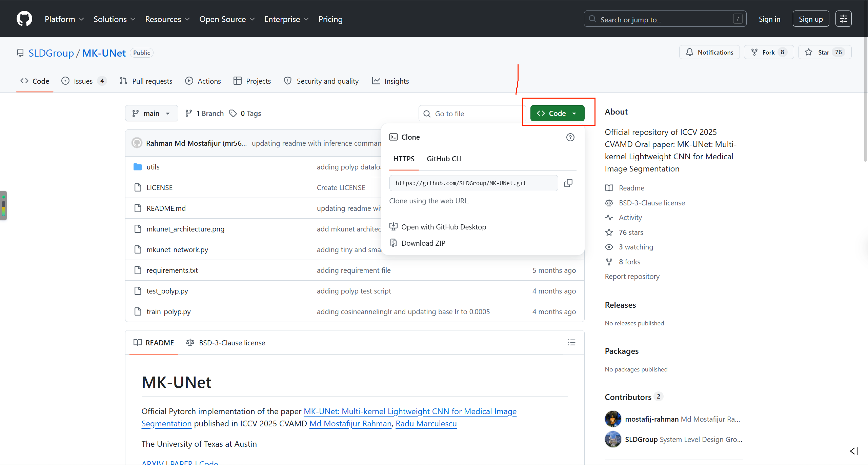Click the file icon next to LICENSE

point(138,187)
